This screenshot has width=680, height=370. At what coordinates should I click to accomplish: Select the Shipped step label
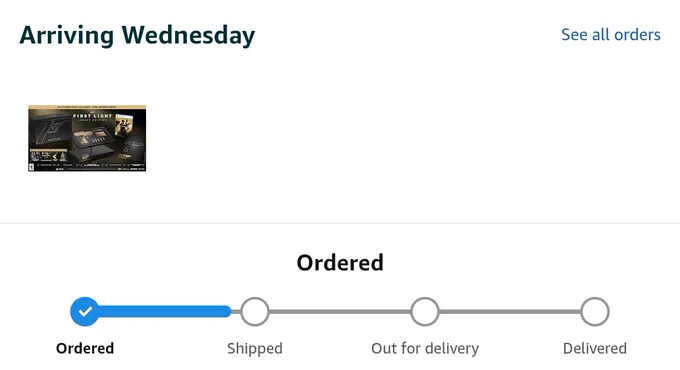pyautogui.click(x=255, y=348)
